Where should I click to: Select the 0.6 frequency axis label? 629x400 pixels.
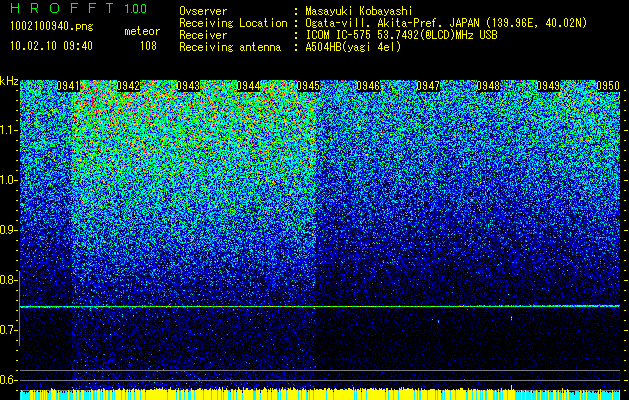8,380
